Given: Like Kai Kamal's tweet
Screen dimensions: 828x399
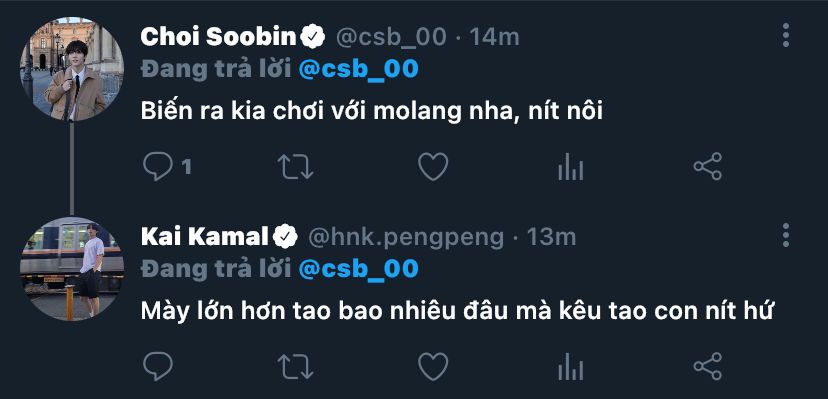Looking at the screenshot, I should tap(433, 366).
